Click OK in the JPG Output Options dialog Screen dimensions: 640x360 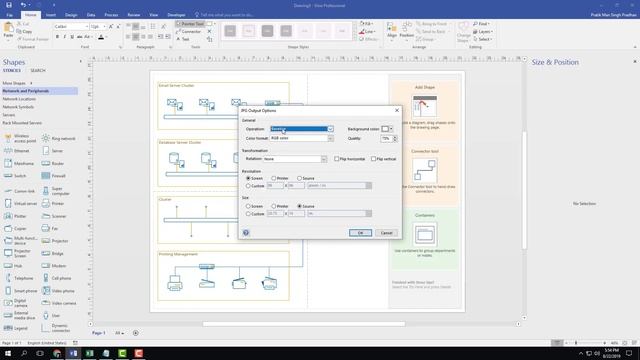[x=360, y=233]
